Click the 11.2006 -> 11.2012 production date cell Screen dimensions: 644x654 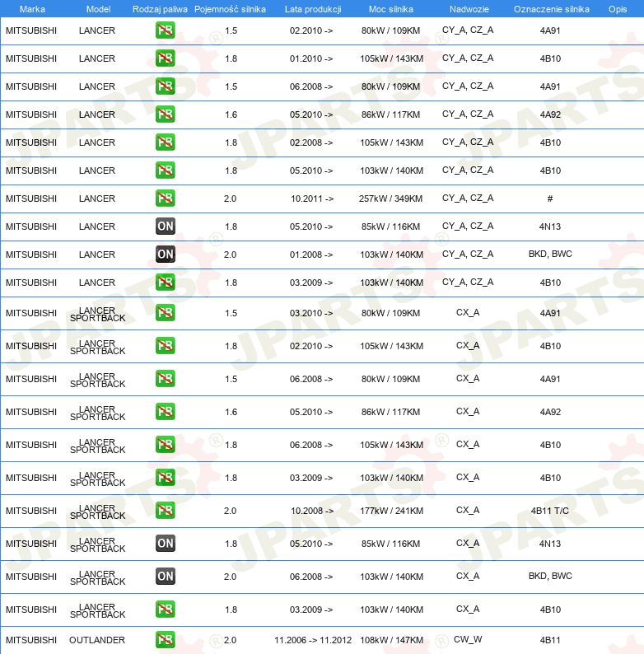312,640
